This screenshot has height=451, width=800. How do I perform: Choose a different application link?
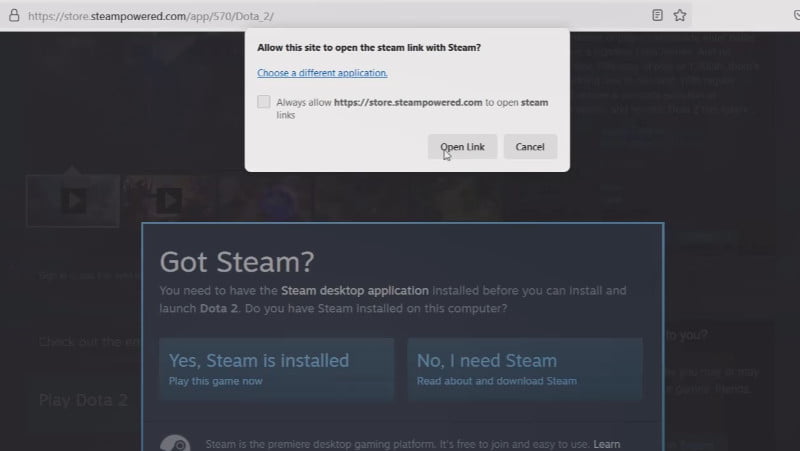[x=322, y=73]
